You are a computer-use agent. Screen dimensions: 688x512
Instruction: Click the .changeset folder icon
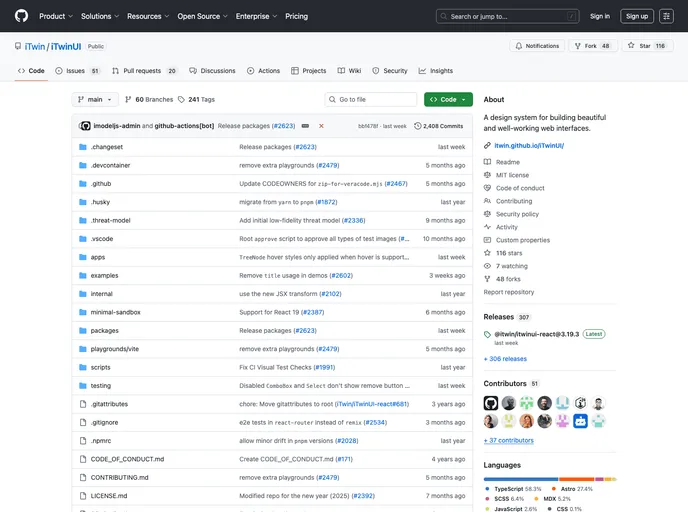pyautogui.click(x=82, y=147)
